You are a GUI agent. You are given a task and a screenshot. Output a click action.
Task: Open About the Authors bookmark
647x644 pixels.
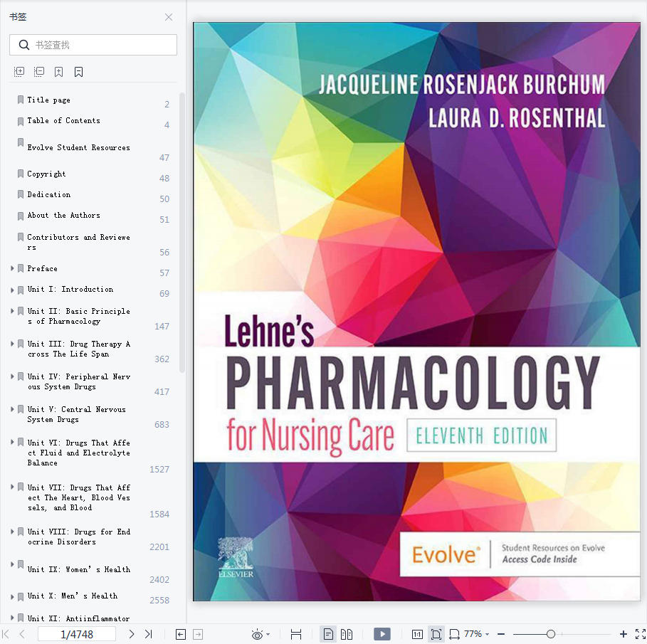pyautogui.click(x=63, y=215)
